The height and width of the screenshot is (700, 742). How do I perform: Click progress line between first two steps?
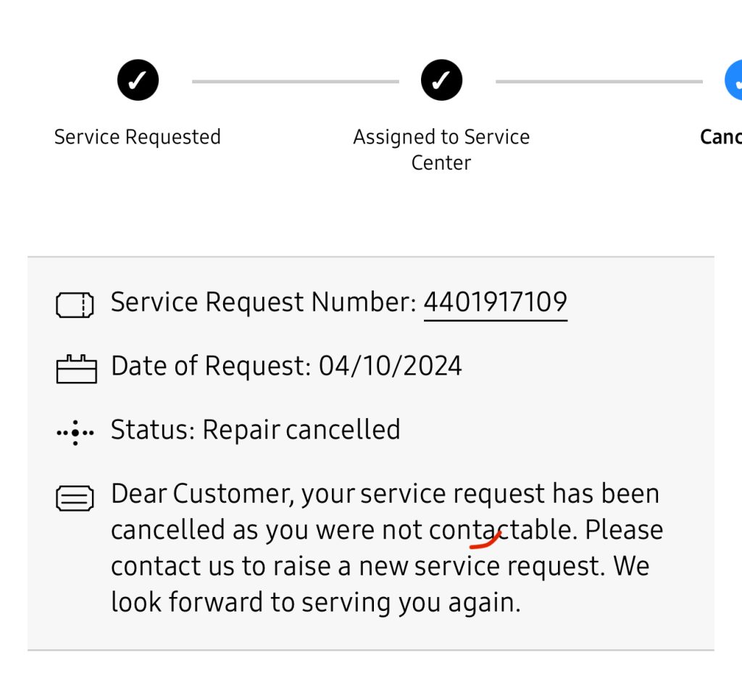pos(295,82)
